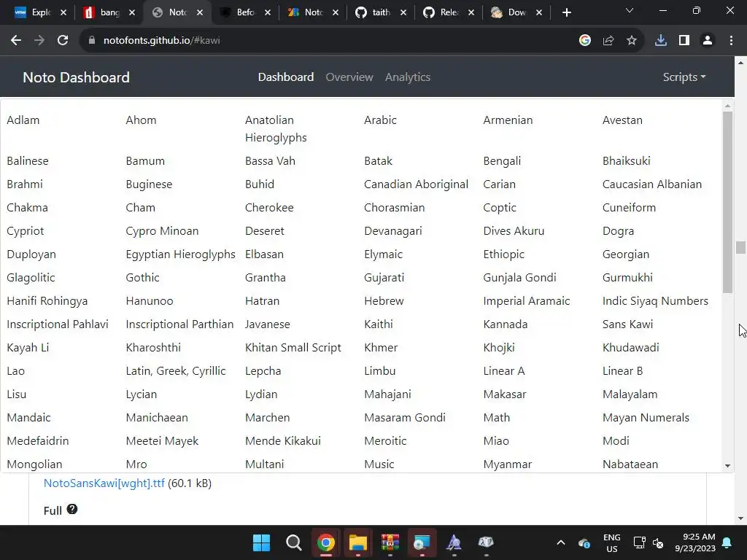The width and height of the screenshot is (747, 560).
Task: Choose Latin, Greek, Cyrillic script
Action: pos(176,371)
